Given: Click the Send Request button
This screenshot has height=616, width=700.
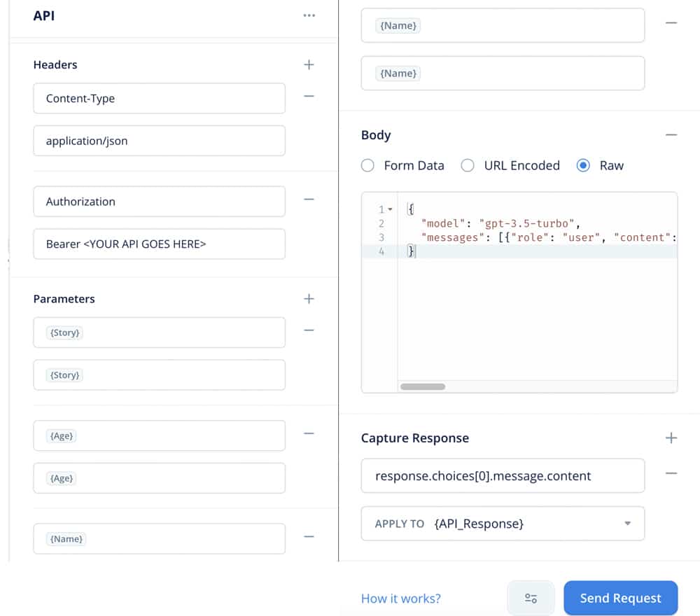Looking at the screenshot, I should pyautogui.click(x=620, y=598).
